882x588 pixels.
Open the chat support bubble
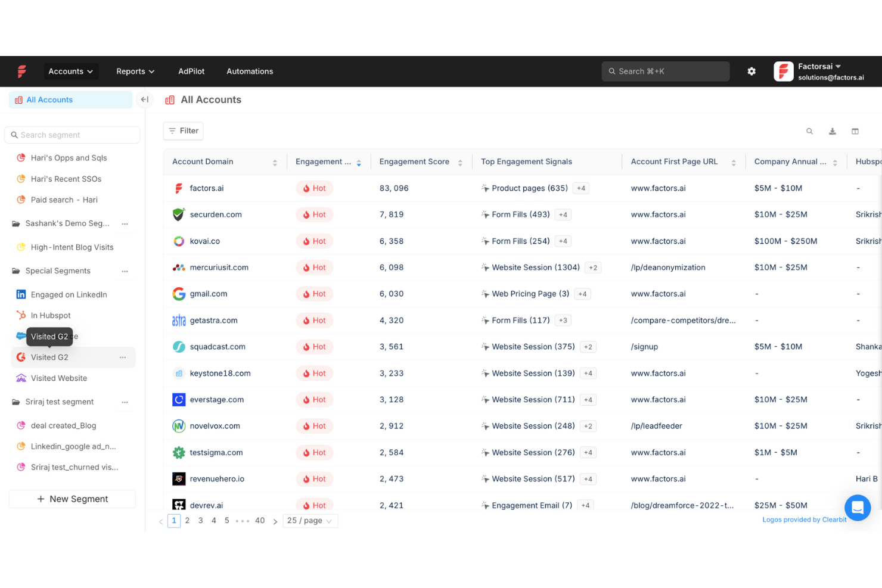pos(858,508)
